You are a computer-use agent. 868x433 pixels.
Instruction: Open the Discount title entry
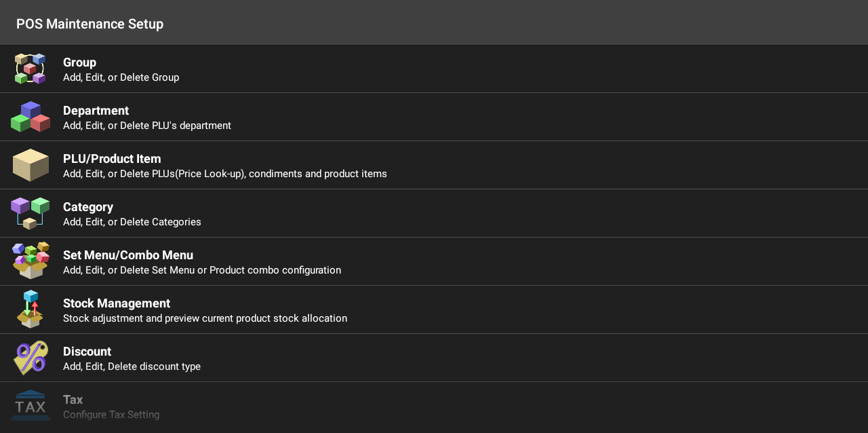click(x=87, y=352)
